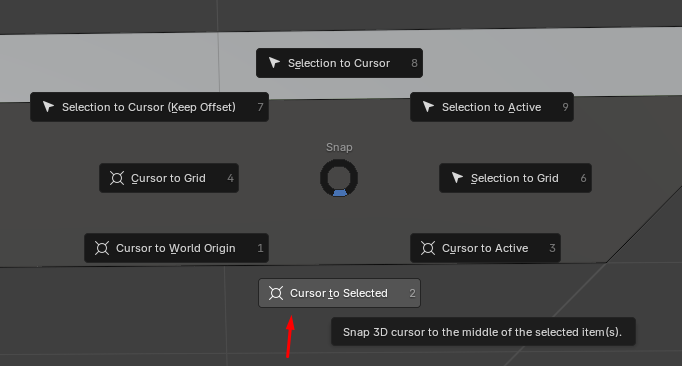Pick Cursor to Grid in the pie menu
The width and height of the screenshot is (682, 366).
[169, 178]
